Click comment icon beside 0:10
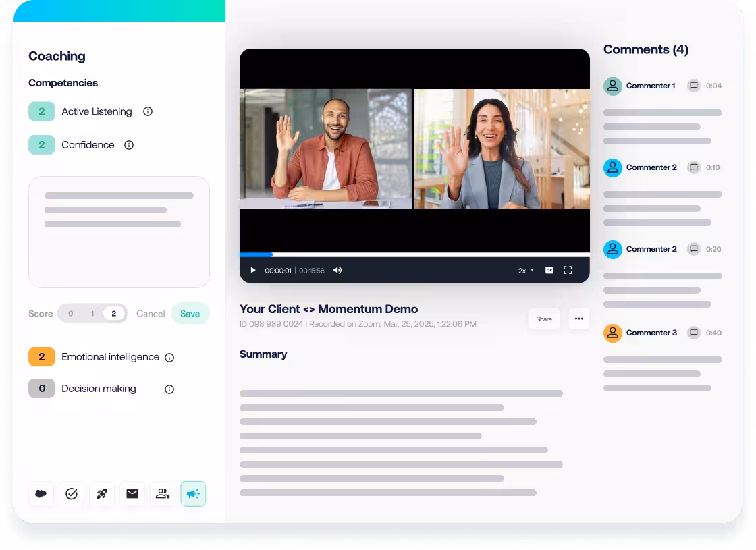The image size is (756, 550). 694,167
